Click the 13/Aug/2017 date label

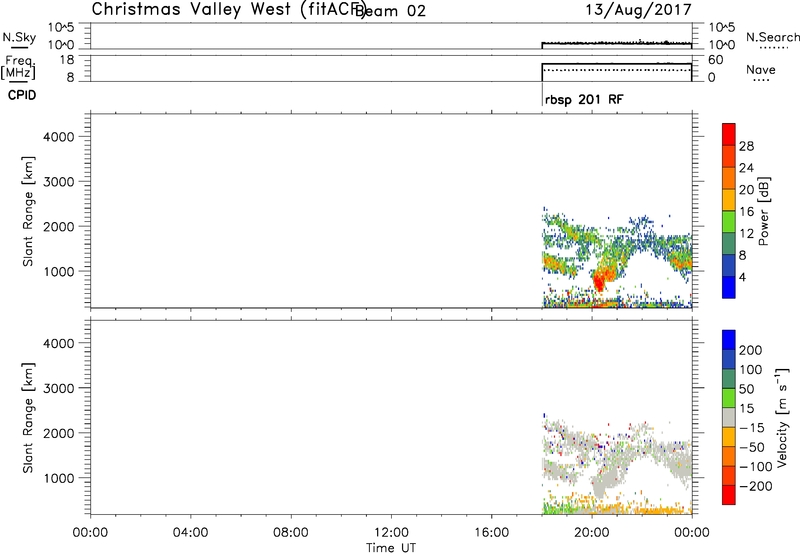coord(638,10)
